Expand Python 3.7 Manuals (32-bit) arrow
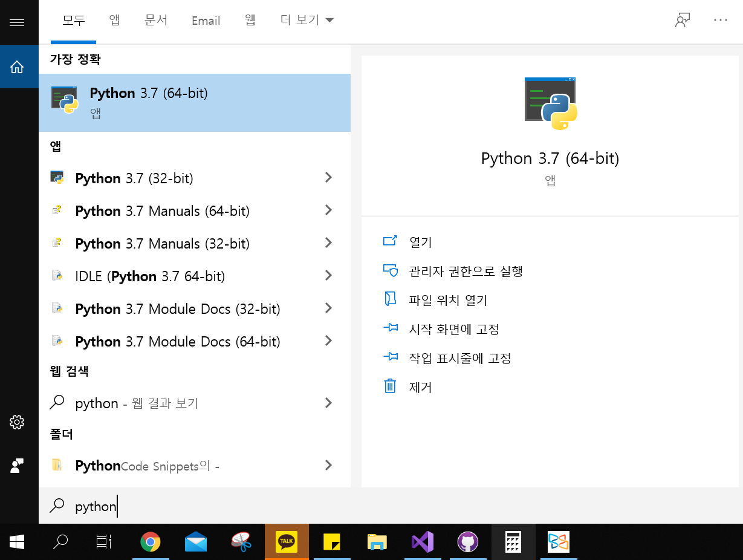The height and width of the screenshot is (560, 743). click(328, 243)
